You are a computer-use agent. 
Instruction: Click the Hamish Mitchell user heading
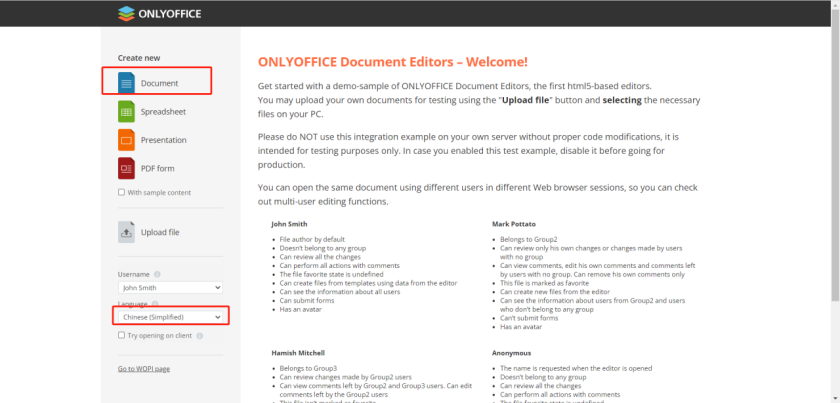(x=298, y=353)
